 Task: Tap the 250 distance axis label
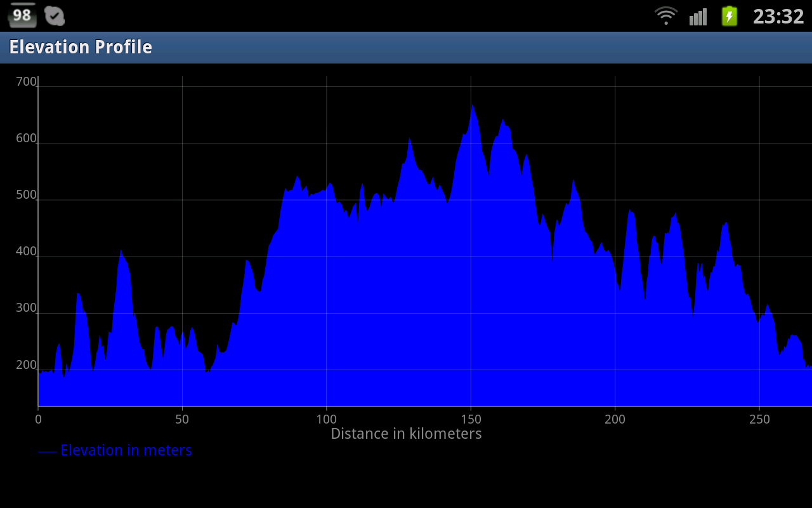pos(759,419)
